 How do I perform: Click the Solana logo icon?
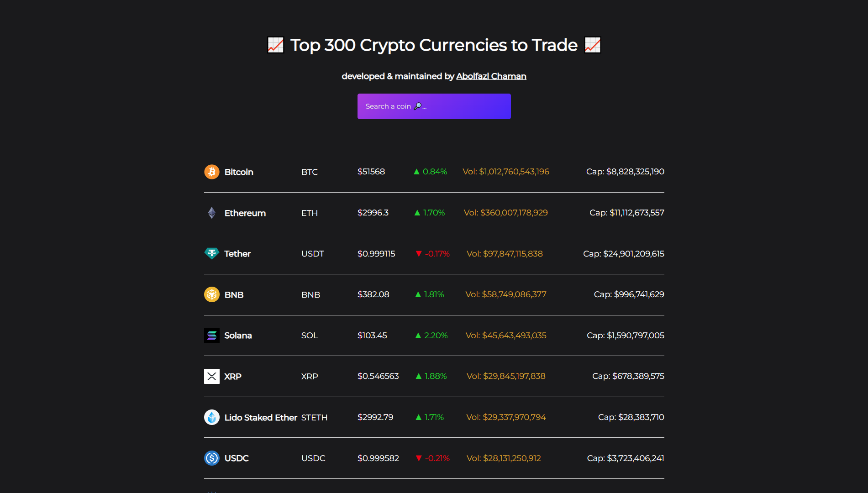pos(211,336)
